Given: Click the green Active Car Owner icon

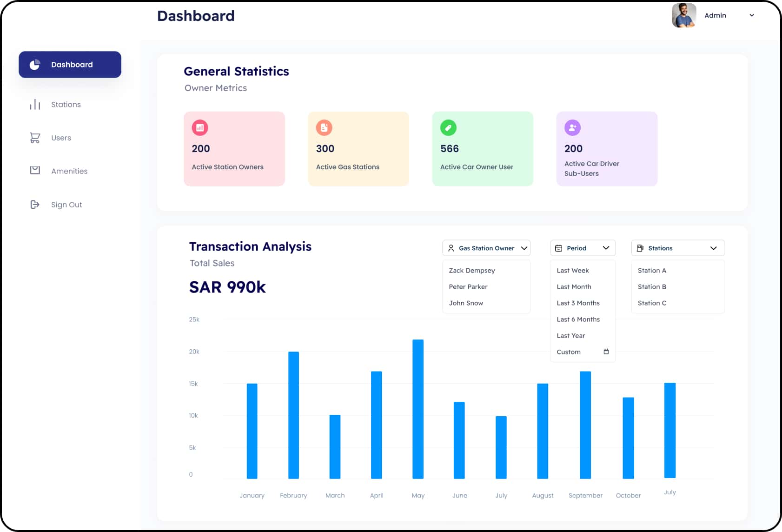Looking at the screenshot, I should click(448, 128).
